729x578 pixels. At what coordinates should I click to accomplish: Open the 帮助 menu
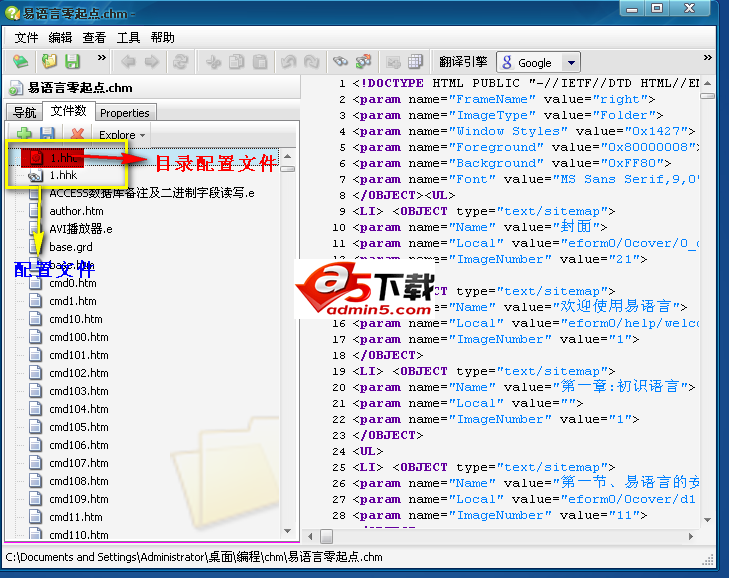point(163,37)
